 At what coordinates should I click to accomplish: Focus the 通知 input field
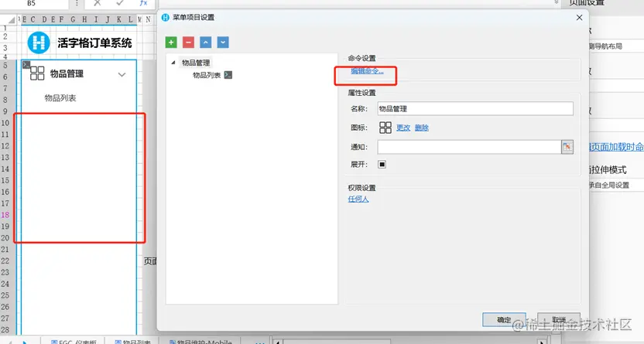click(x=469, y=147)
